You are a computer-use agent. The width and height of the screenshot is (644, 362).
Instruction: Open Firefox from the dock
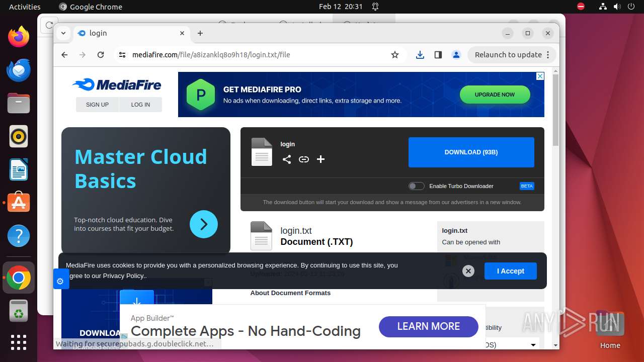coord(19,37)
